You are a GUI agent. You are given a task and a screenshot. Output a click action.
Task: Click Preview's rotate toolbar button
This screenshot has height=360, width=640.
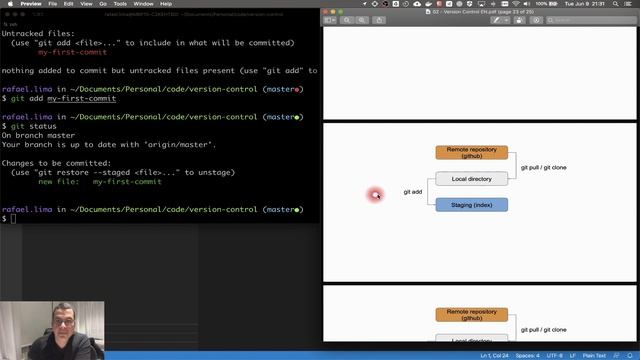pyautogui.click(x=519, y=20)
